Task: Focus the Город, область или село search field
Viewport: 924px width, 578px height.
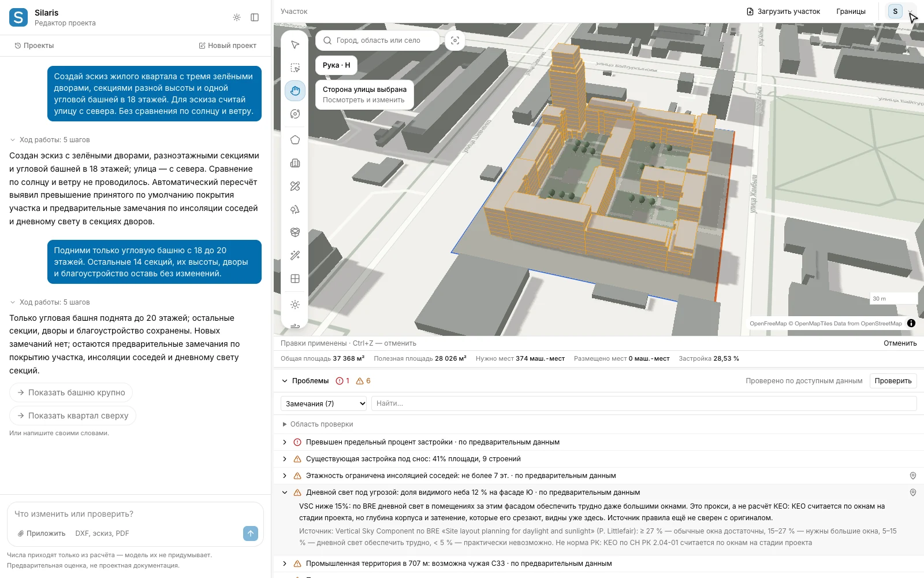Action: (x=378, y=40)
